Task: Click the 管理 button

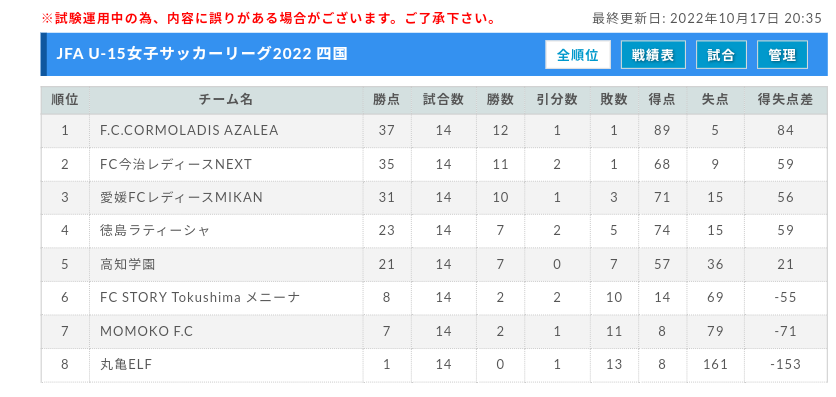Action: pos(782,55)
